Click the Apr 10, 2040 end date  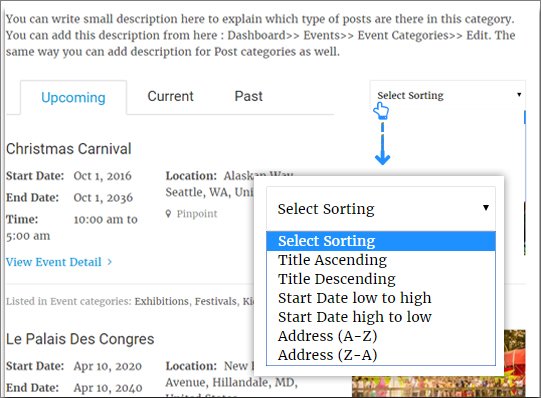click(108, 388)
